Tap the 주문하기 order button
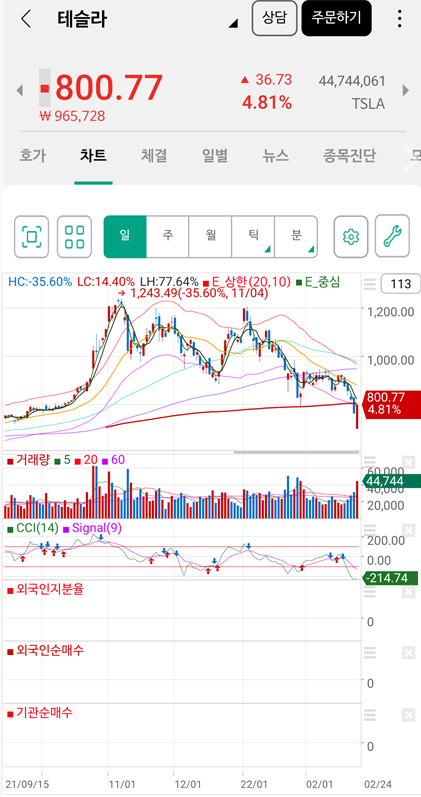 pos(336,18)
